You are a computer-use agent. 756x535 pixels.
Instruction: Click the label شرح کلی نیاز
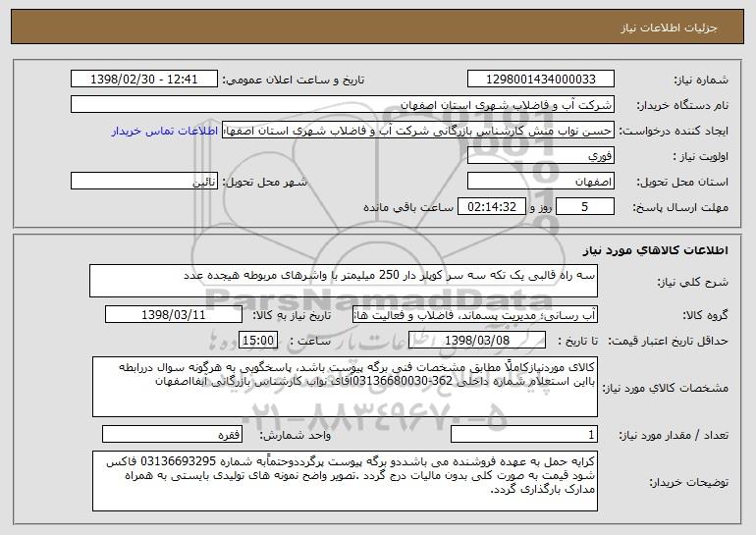(693, 282)
